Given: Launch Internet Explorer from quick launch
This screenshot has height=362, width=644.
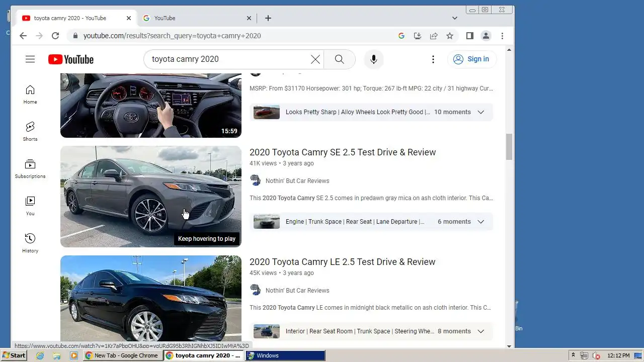Looking at the screenshot, I should click(x=40, y=355).
